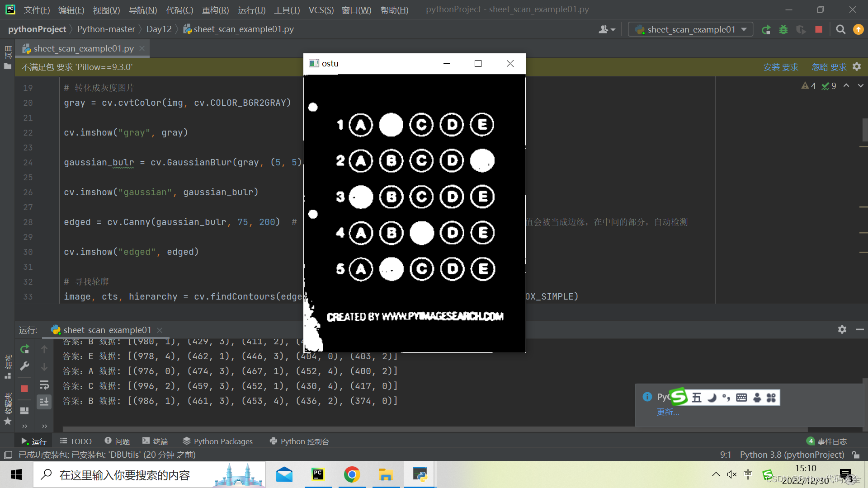
Task: Switch to the Python Packages tab
Action: coord(217,441)
